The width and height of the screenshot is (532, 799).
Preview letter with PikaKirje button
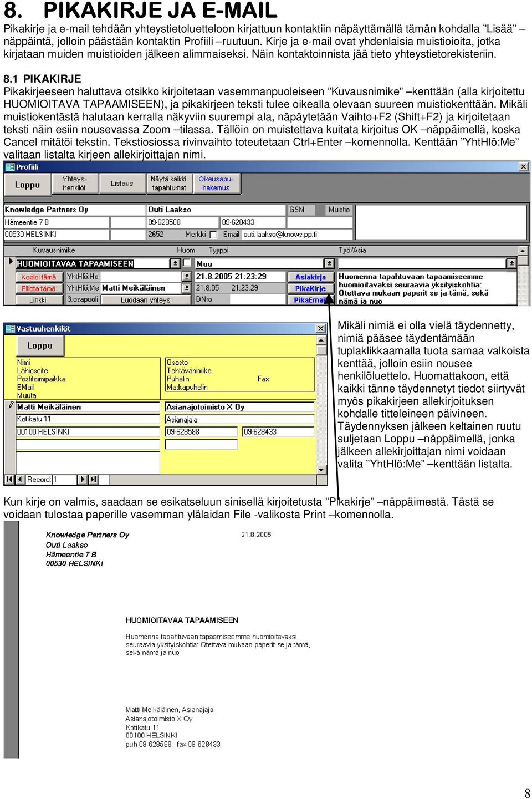pyautogui.click(x=310, y=288)
